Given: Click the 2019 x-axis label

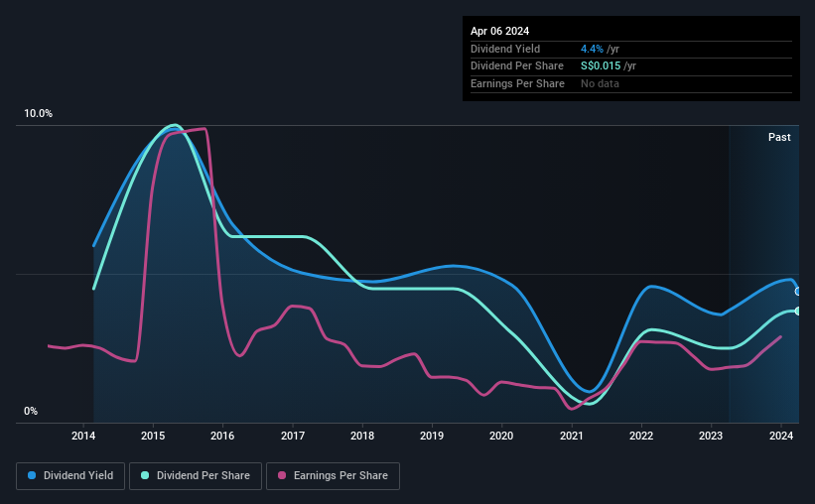Looking at the screenshot, I should [x=432, y=436].
